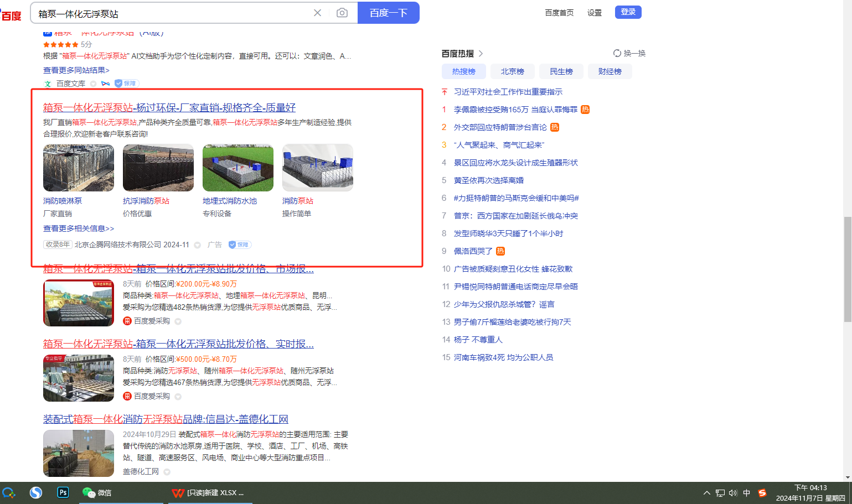This screenshot has width=852, height=504.
Task: Open image search via the camera icon
Action: pyautogui.click(x=342, y=13)
